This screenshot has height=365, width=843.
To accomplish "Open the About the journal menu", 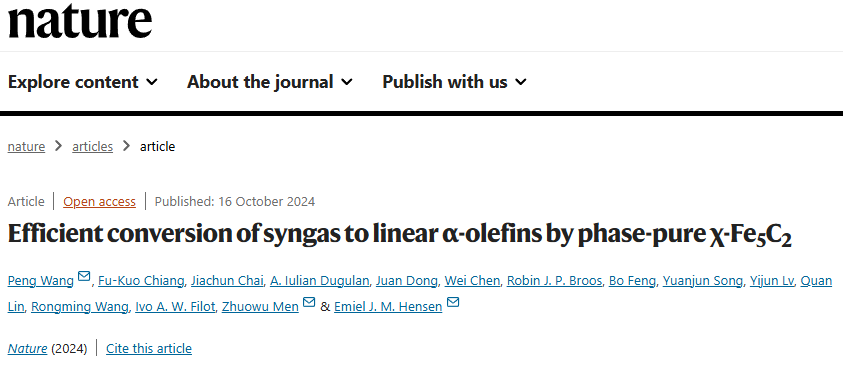I will (x=270, y=82).
